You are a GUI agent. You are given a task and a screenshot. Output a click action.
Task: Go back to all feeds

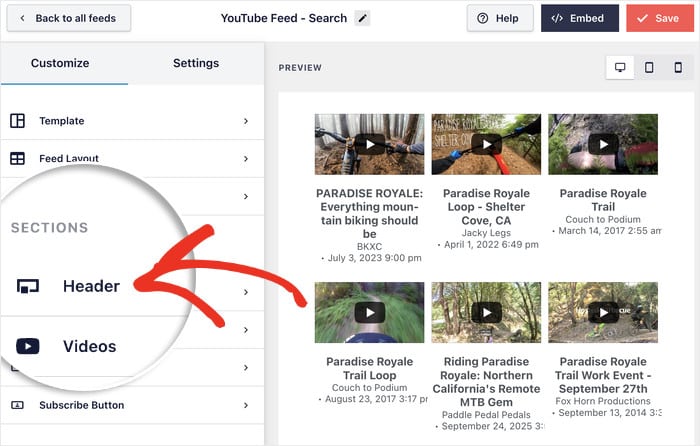(x=69, y=18)
